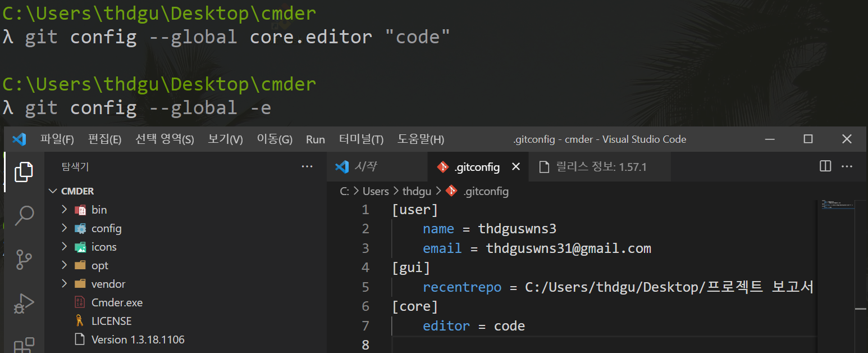Click the name = thdguswns3 line
868x353 pixels.
point(490,229)
